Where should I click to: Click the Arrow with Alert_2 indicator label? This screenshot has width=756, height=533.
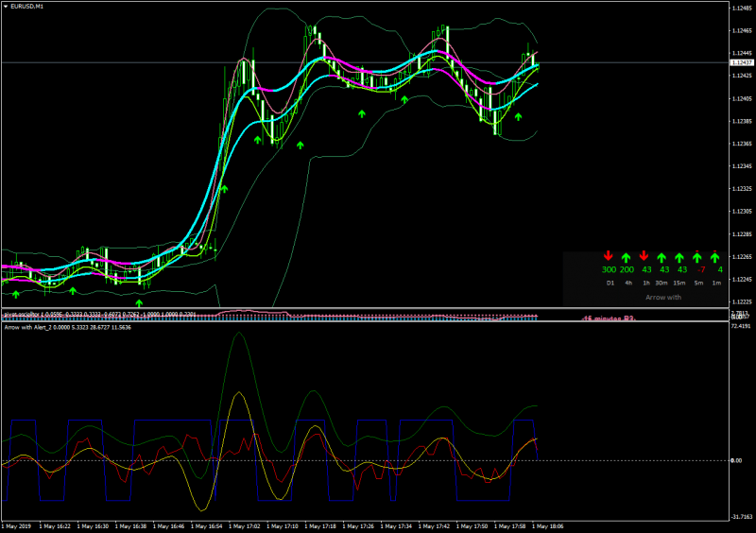(x=67, y=328)
